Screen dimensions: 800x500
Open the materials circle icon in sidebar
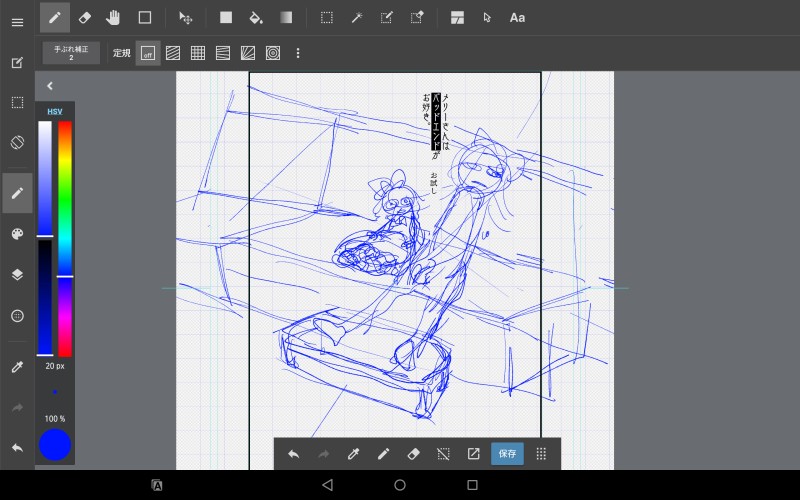tap(17, 316)
